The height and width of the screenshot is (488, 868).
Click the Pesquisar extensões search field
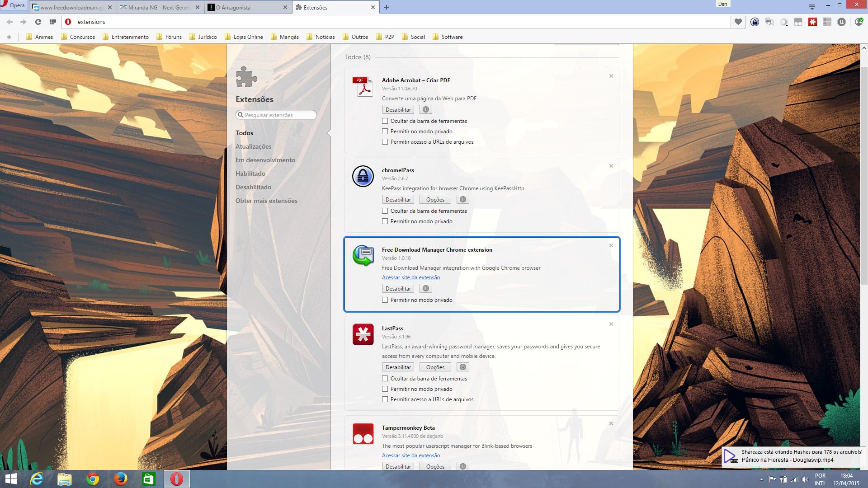(x=276, y=115)
